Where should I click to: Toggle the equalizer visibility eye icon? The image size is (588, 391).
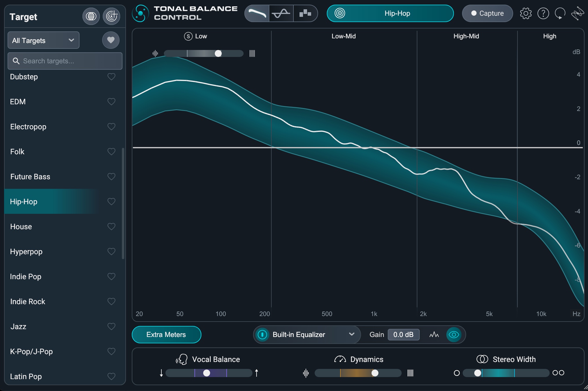tap(454, 335)
